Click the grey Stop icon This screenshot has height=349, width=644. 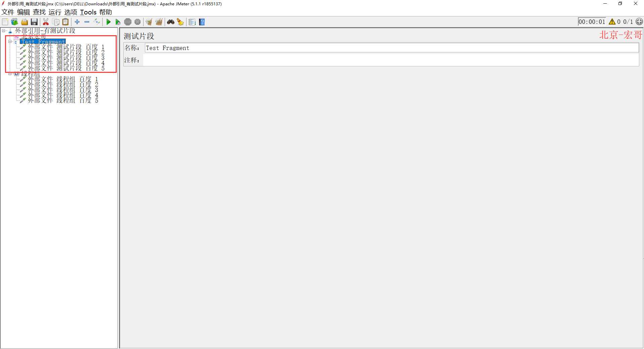click(128, 22)
